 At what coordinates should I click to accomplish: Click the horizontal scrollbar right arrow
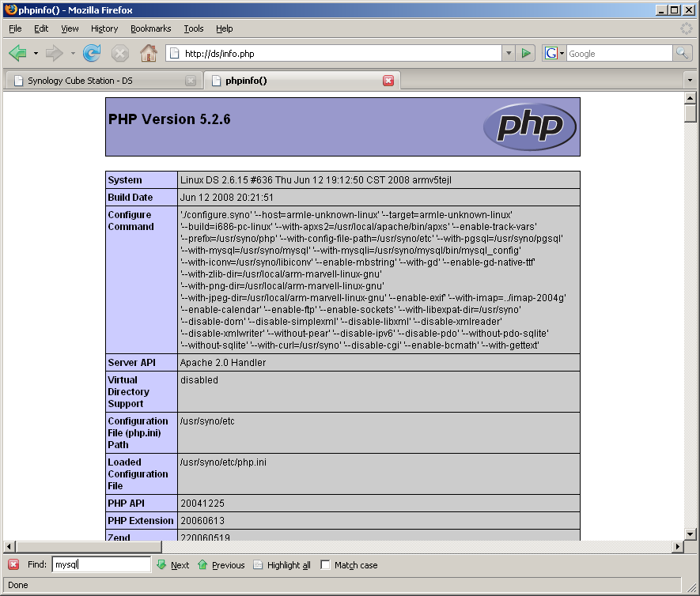click(x=678, y=546)
